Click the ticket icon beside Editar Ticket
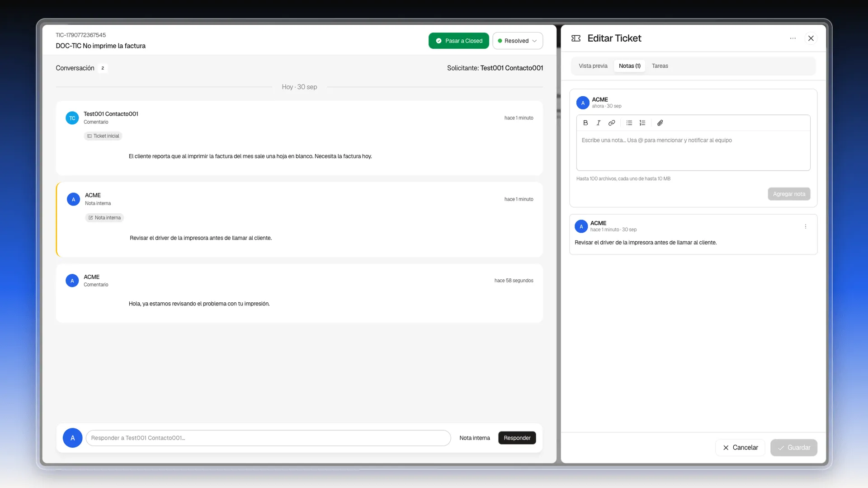868x488 pixels. 576,38
